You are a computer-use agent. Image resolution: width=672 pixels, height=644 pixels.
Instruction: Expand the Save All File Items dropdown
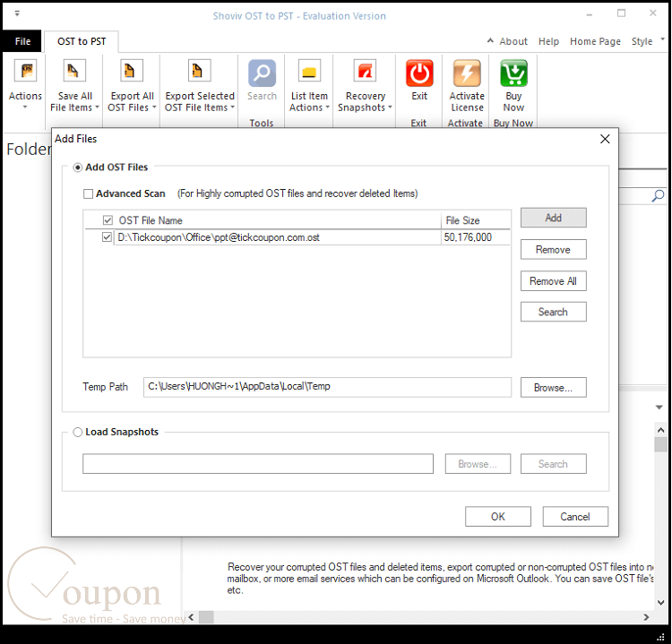98,107
